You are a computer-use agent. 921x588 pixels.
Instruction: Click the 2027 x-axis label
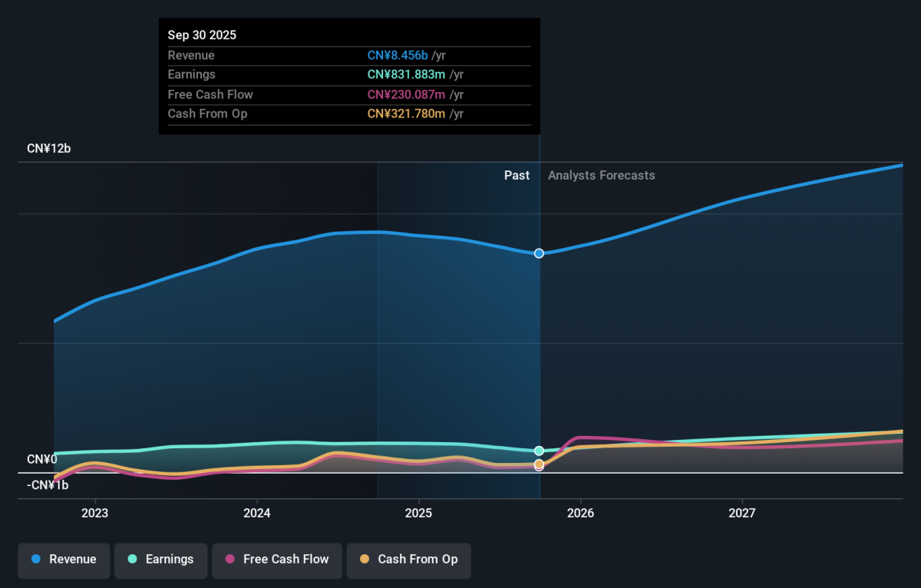point(742,512)
